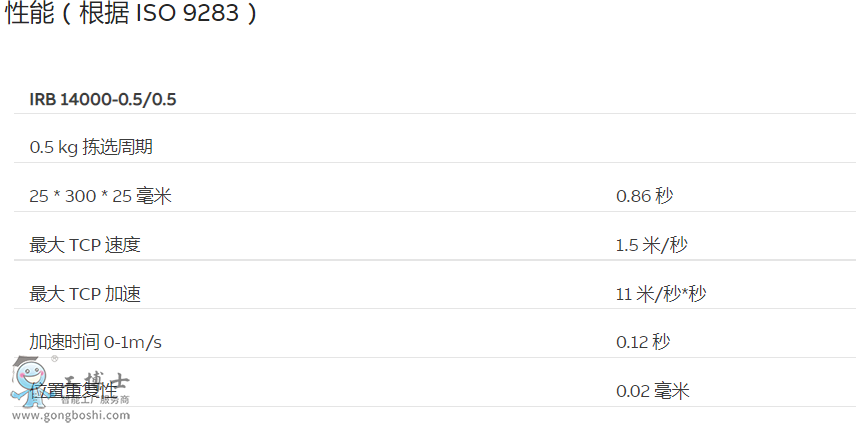Image resolution: width=856 pixels, height=435 pixels.
Task: Select the 1.5 米/秒 speed value
Action: click(651, 245)
